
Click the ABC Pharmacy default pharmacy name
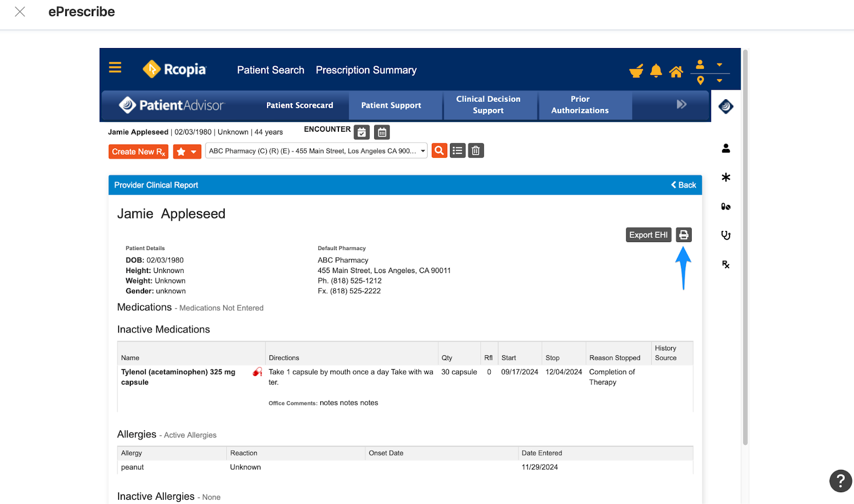(343, 260)
